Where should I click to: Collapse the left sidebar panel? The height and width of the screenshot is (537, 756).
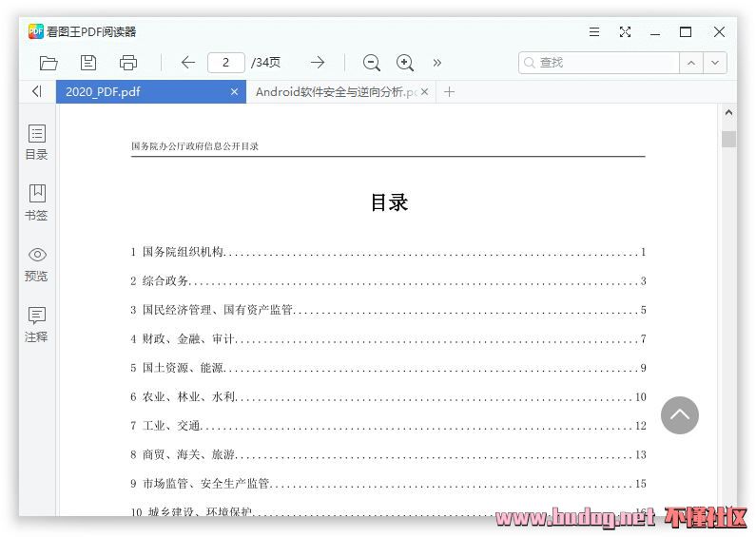(x=36, y=91)
